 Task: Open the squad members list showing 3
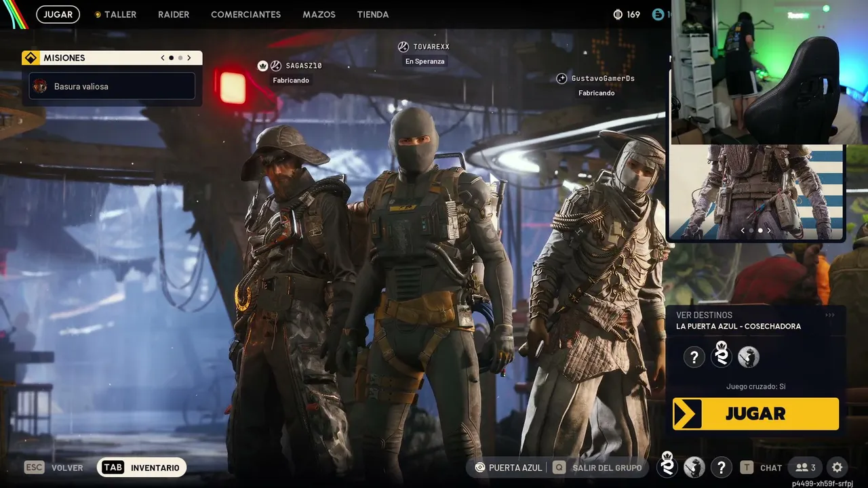(x=806, y=468)
